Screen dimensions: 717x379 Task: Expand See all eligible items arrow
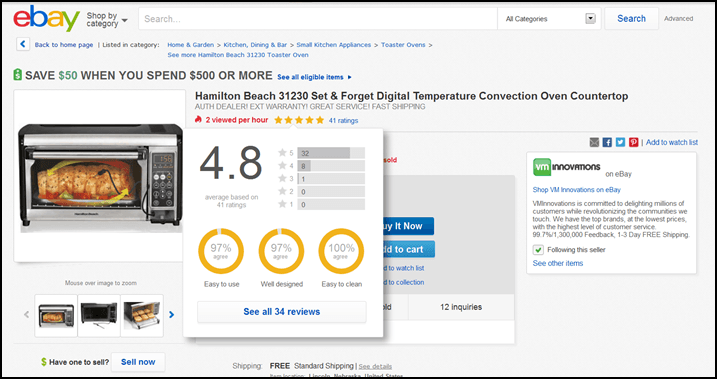point(350,77)
